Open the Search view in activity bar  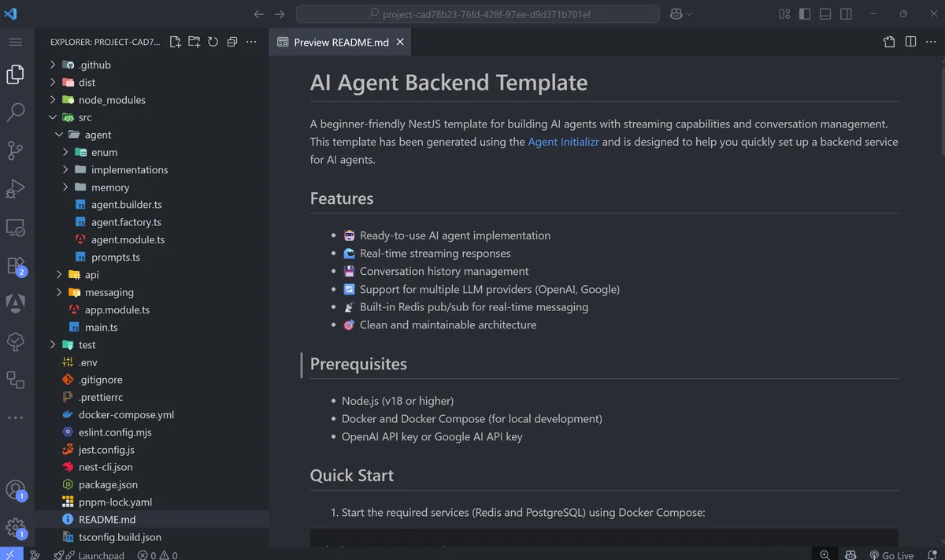point(16,112)
